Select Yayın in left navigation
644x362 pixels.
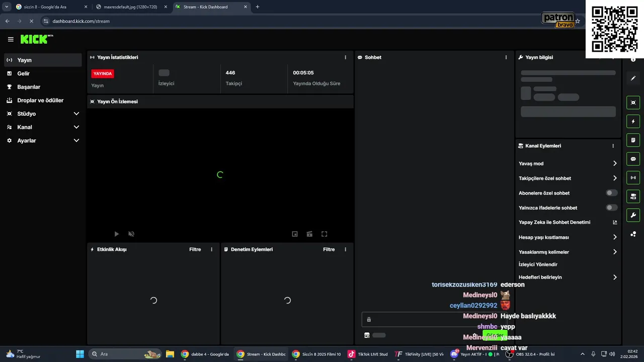(42, 60)
